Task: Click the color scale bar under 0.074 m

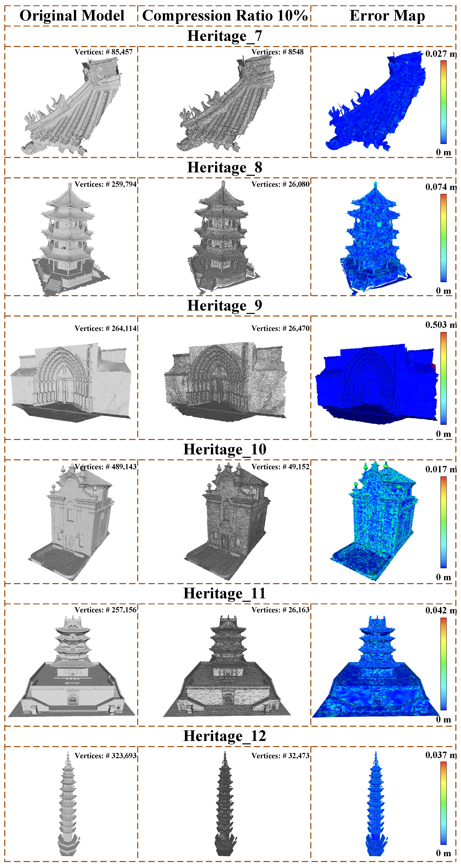Action: (x=444, y=238)
